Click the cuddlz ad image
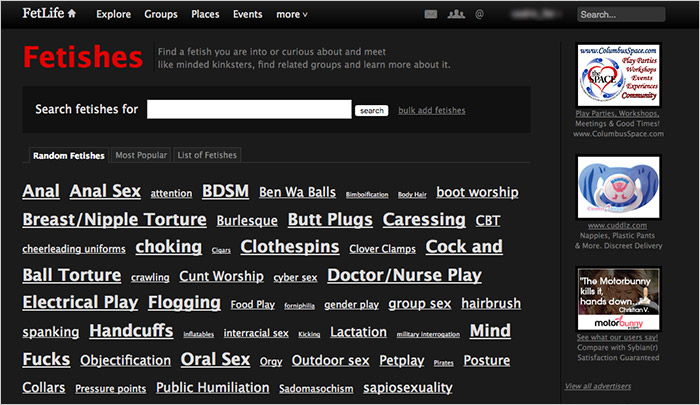Viewport: 700px width, 405px height. coord(619,187)
